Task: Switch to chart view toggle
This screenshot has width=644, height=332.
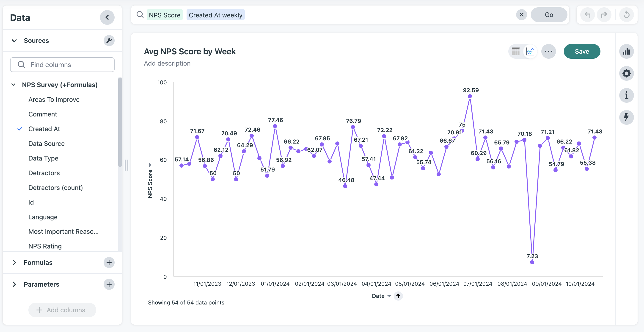Action: [x=530, y=52]
